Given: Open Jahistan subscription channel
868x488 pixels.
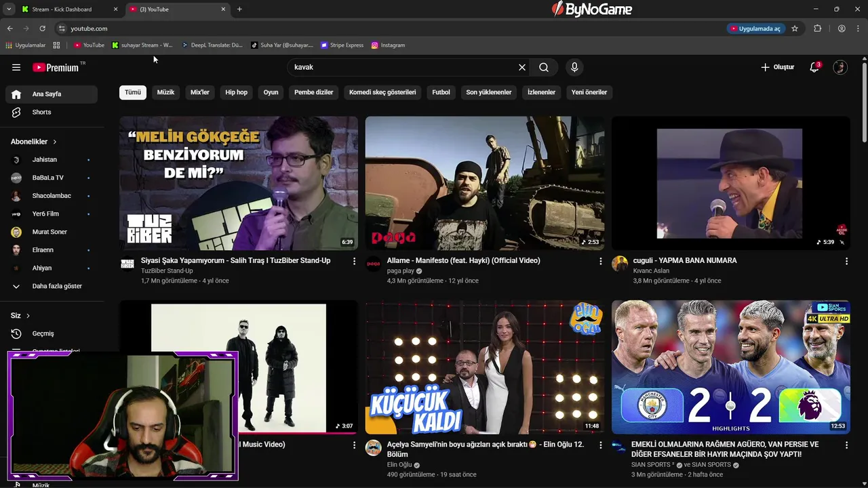Looking at the screenshot, I should coord(52,160).
